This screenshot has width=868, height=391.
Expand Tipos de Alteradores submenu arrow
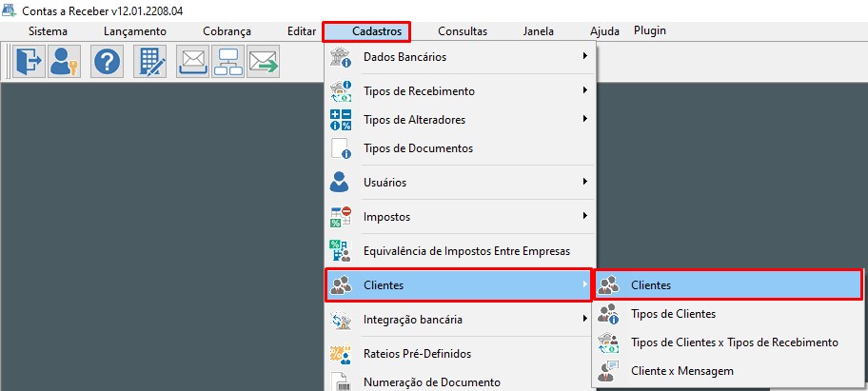pyautogui.click(x=584, y=118)
